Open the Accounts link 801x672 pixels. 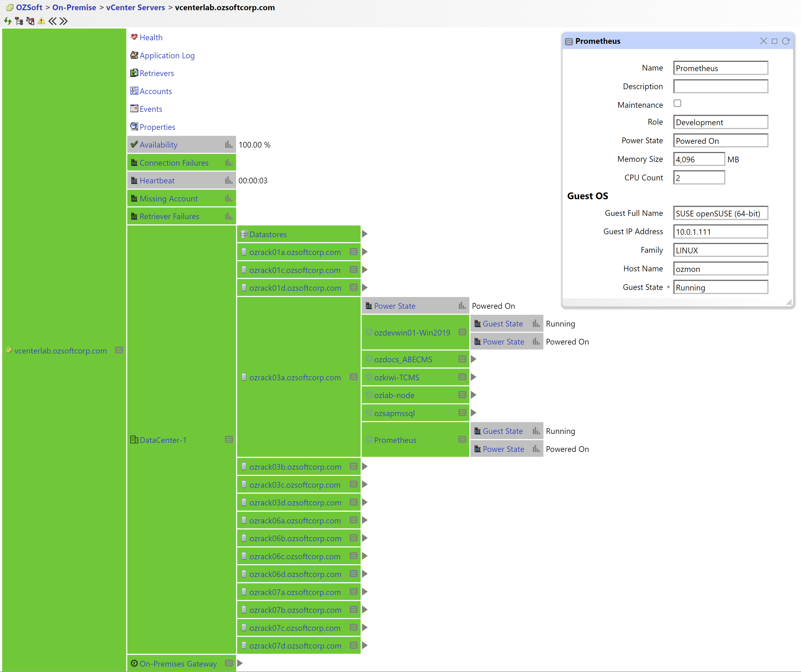[x=155, y=91]
